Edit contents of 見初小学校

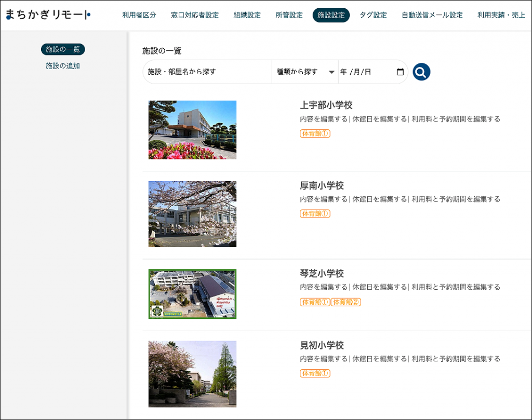[x=324, y=359]
